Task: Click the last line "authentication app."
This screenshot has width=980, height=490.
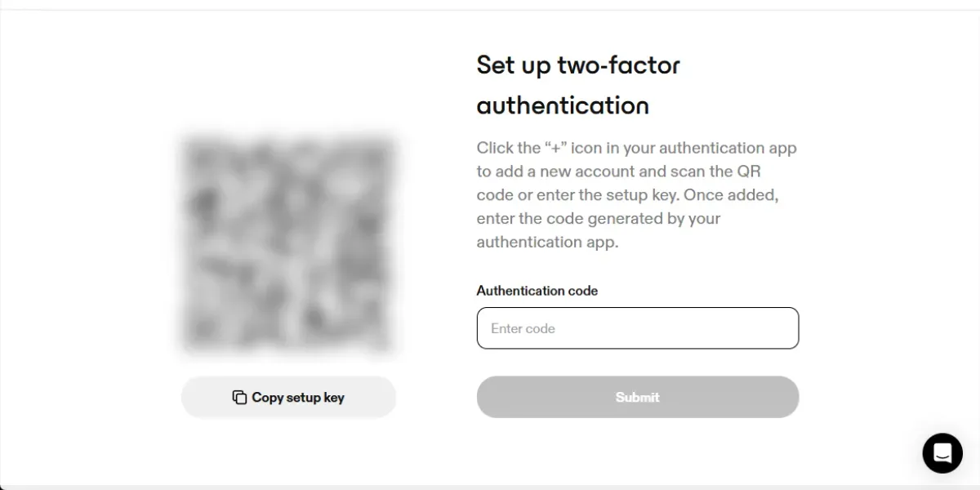Action: 548,243
